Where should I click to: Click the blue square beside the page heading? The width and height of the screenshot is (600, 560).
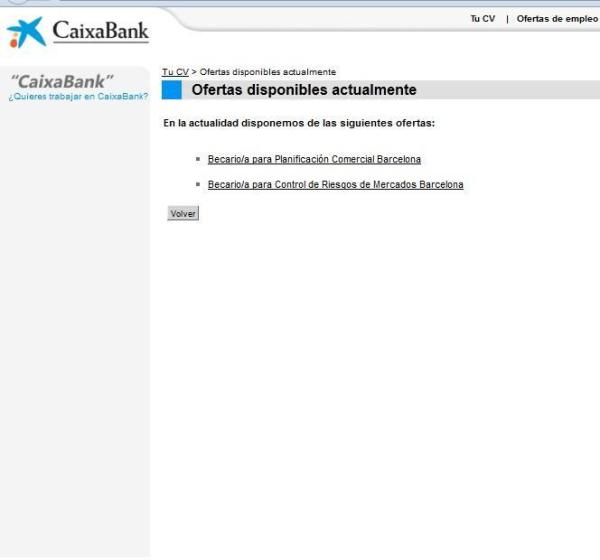point(172,91)
